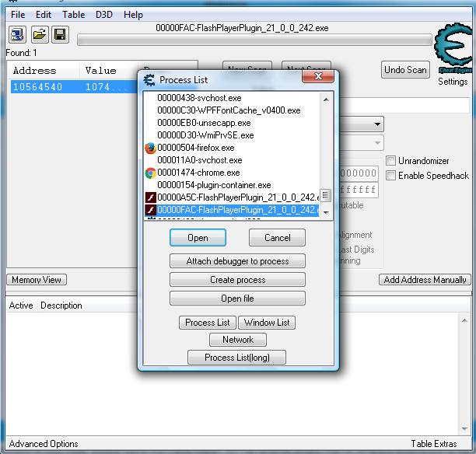This screenshot has height=454, width=476.
Task: Click the scan progress bar at top
Action: click(254, 40)
